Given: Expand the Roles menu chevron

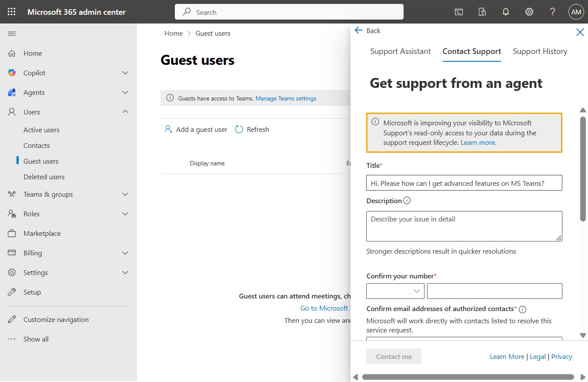Looking at the screenshot, I should pyautogui.click(x=125, y=214).
